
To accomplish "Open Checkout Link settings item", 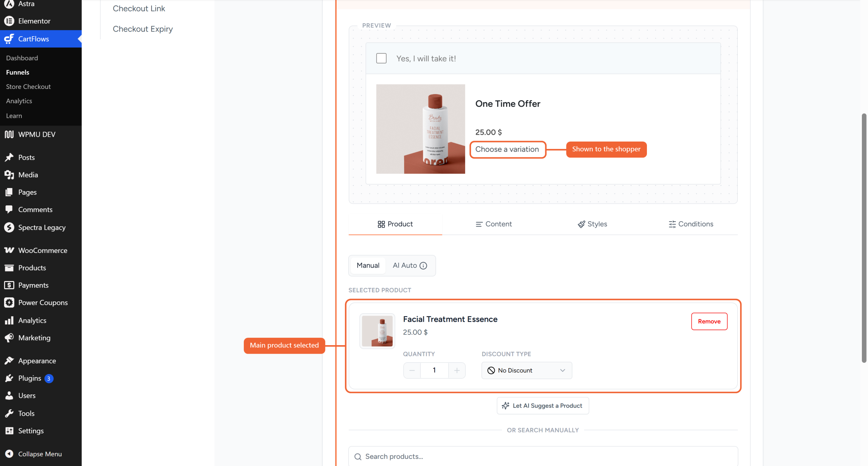I will tap(139, 8).
